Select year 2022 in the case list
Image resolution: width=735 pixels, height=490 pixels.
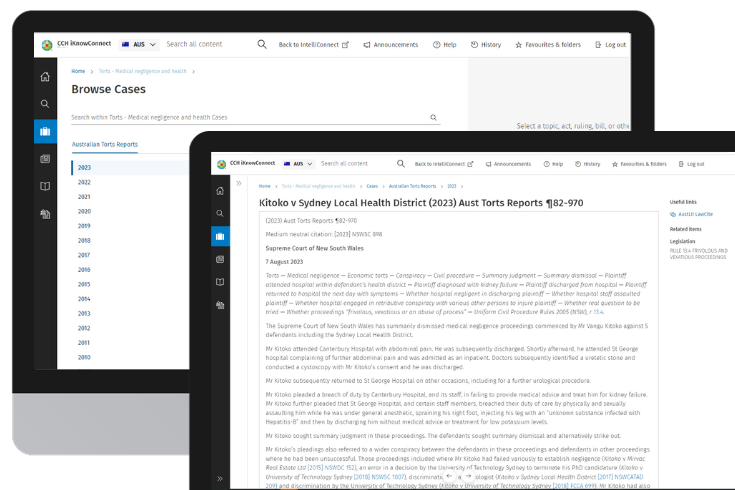85,182
